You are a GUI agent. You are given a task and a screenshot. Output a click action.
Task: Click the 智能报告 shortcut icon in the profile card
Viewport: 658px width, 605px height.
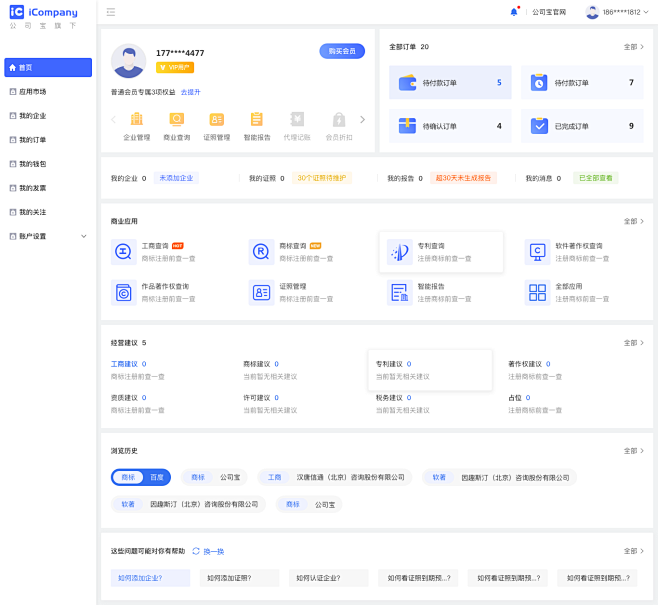(257, 120)
